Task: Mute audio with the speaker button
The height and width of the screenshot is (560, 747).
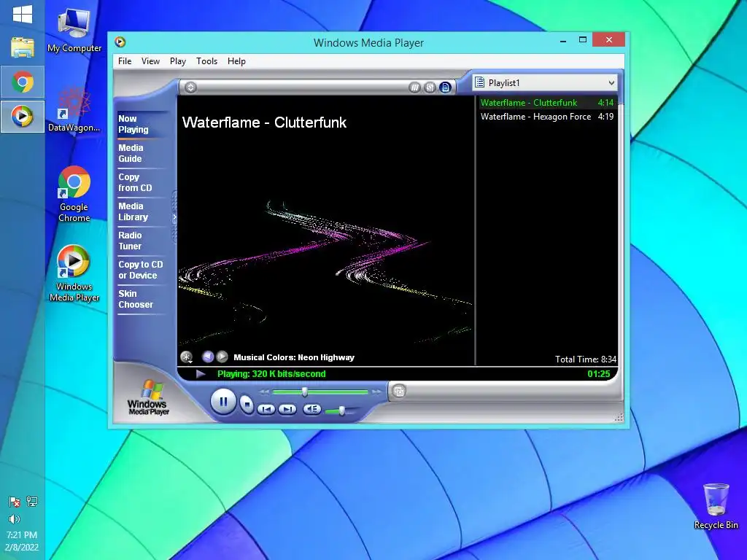Action: [311, 408]
